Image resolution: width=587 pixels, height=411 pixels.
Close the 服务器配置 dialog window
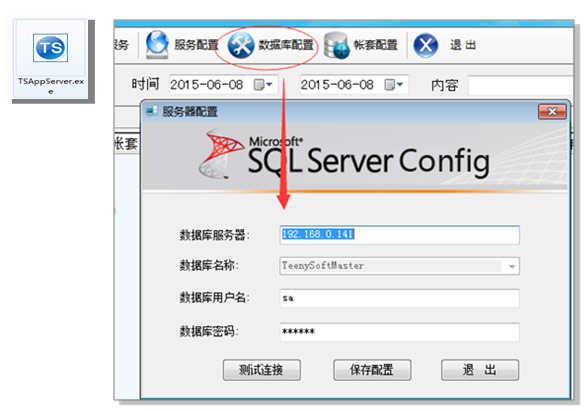click(552, 112)
